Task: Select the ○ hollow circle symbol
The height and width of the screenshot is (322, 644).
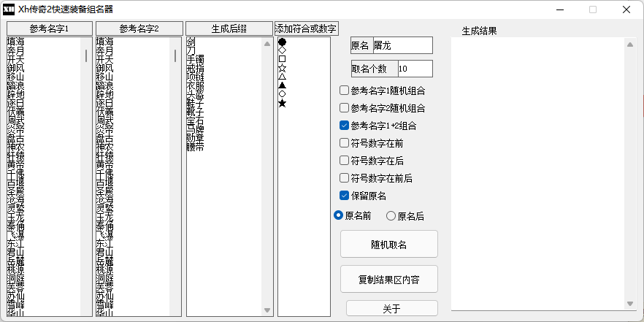Action: (282, 94)
